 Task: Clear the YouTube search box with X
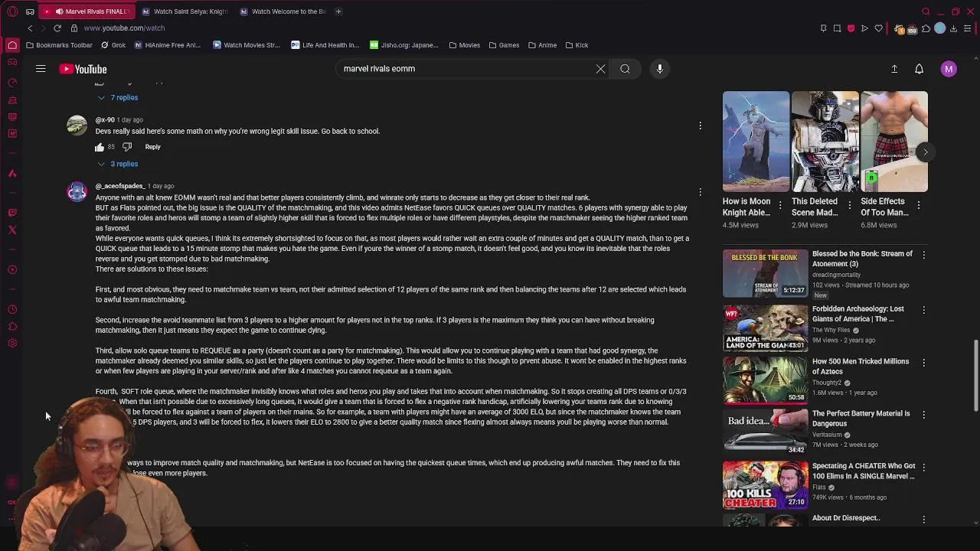[600, 69]
